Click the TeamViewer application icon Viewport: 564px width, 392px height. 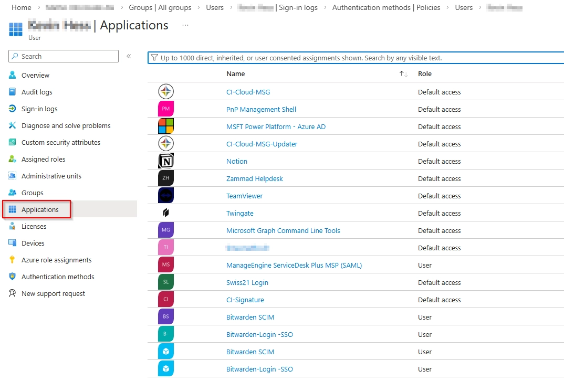165,195
